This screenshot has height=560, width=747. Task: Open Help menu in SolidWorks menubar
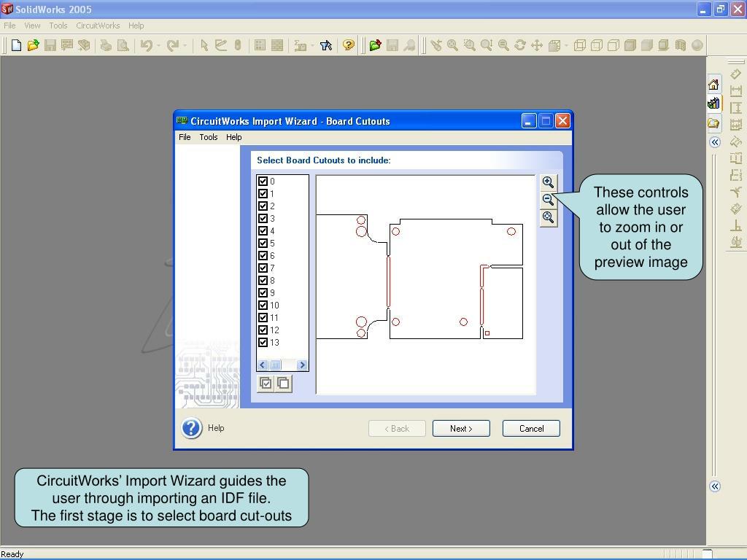pos(136,26)
